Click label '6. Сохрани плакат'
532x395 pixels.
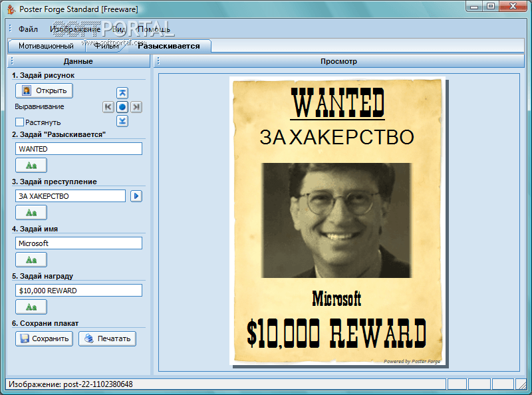45,323
